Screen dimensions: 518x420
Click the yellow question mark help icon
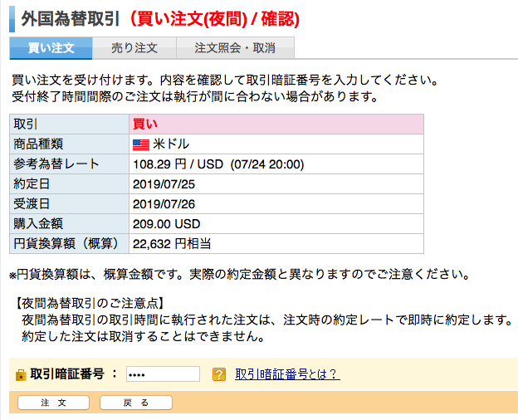(x=219, y=374)
